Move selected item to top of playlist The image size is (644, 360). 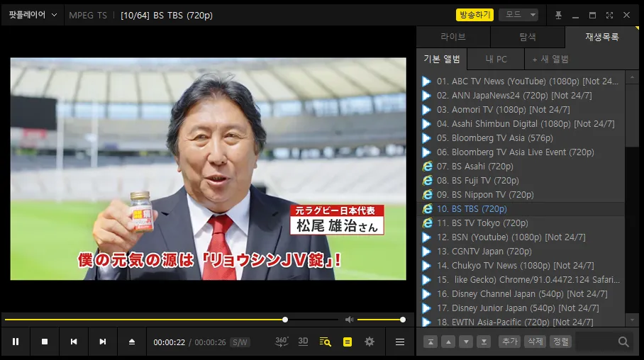[x=431, y=342]
